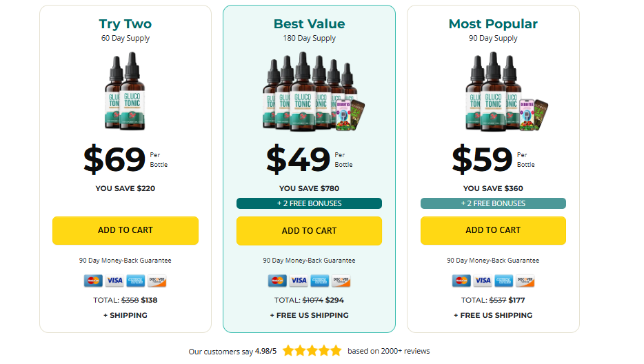Viewport: 644px width, 364px height.
Task: Click the light teal +2 Free Bonuses banner
Action: 493,203
